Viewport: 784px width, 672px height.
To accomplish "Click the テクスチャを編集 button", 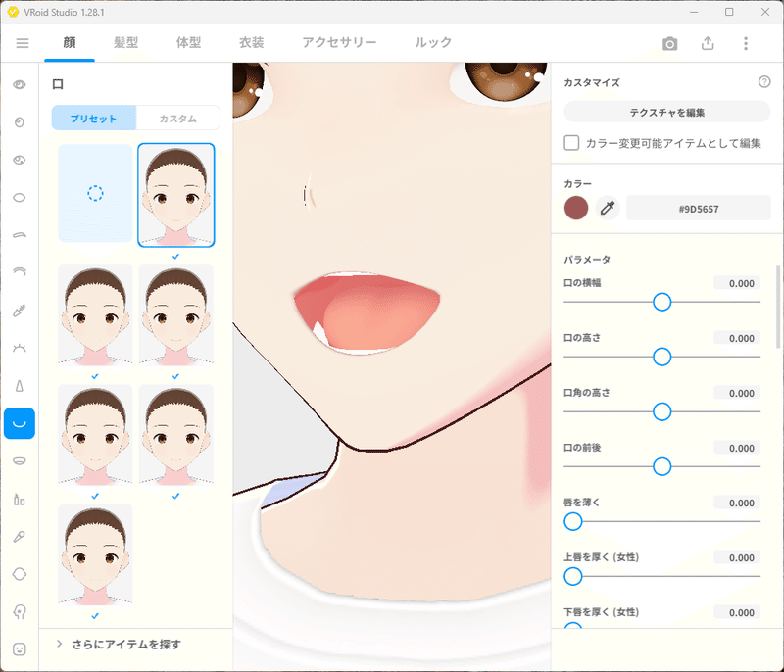I will (x=667, y=112).
